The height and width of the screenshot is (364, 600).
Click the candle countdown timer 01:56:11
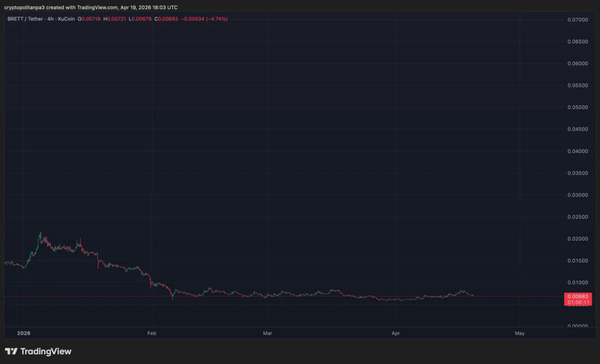[x=578, y=301]
